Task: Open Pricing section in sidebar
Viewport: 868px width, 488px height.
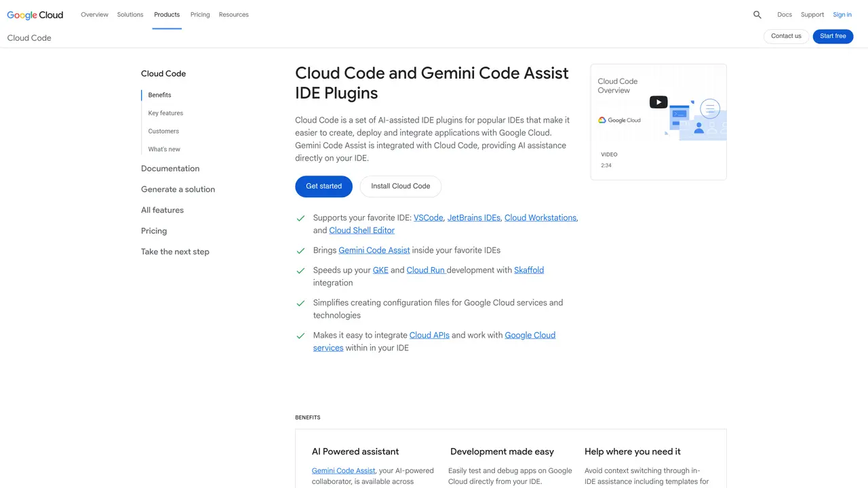Action: click(154, 230)
